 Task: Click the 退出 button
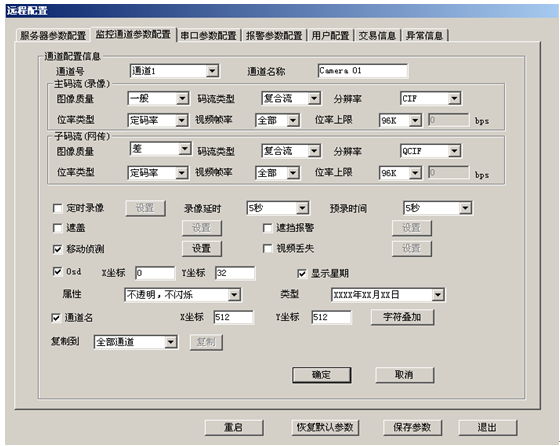[x=488, y=427]
